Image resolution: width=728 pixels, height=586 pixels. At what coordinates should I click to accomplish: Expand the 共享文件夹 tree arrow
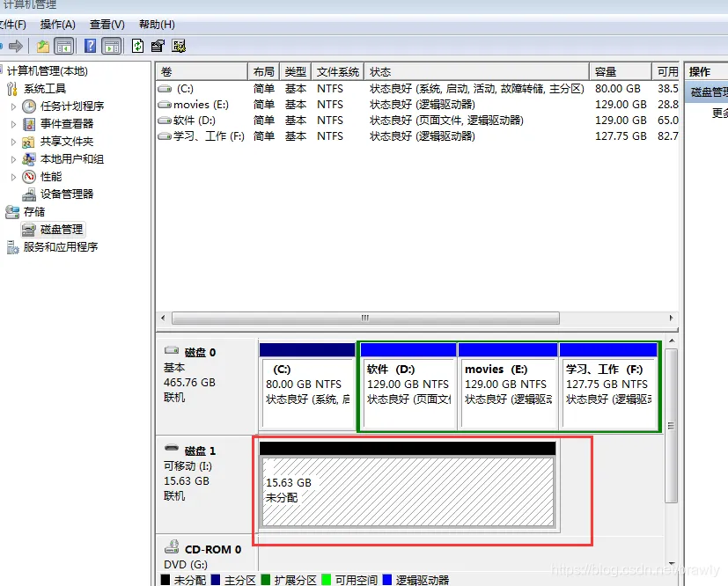click(13, 142)
